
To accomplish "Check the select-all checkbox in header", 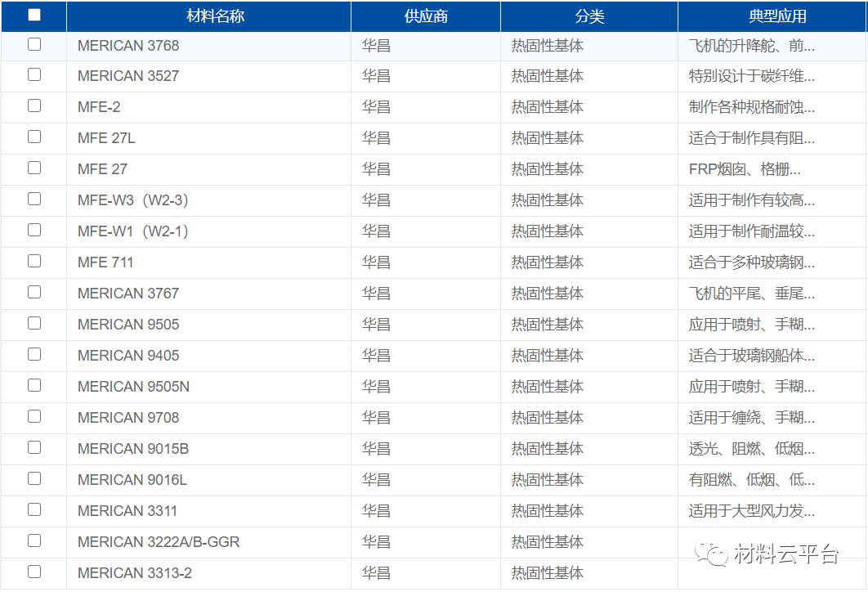I will (34, 15).
